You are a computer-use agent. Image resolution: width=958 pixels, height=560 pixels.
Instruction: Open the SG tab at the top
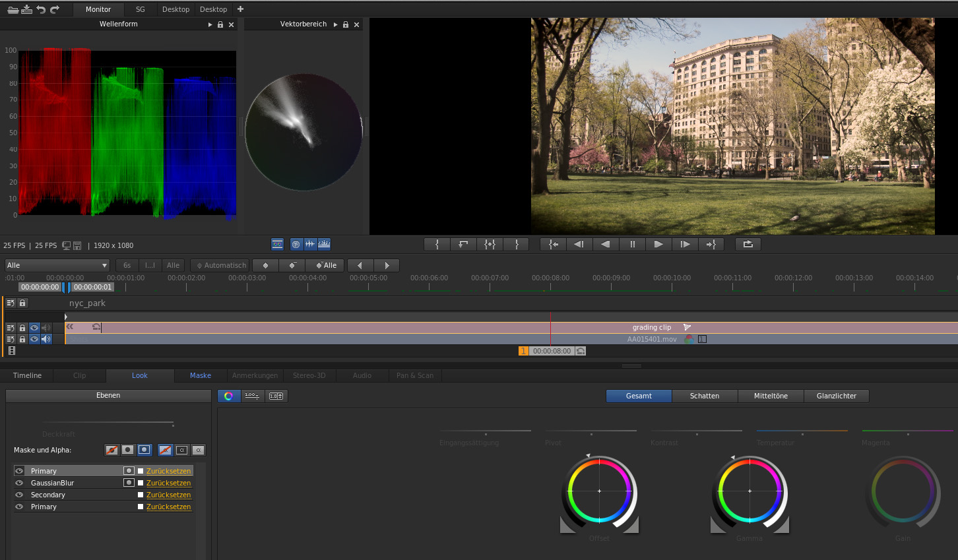click(140, 9)
